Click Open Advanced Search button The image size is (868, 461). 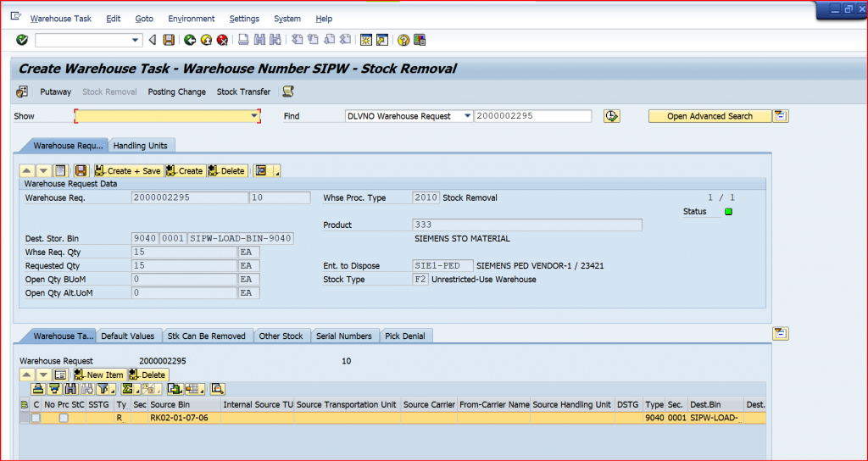tap(709, 116)
